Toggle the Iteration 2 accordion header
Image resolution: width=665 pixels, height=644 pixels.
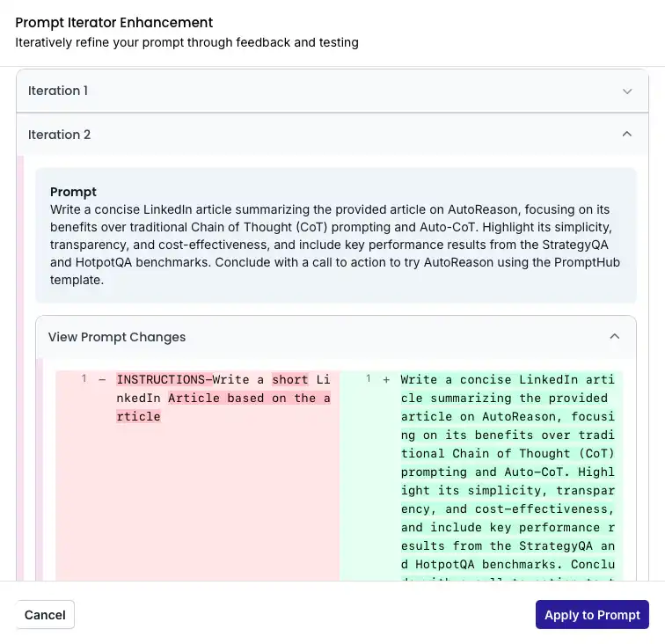(x=332, y=135)
